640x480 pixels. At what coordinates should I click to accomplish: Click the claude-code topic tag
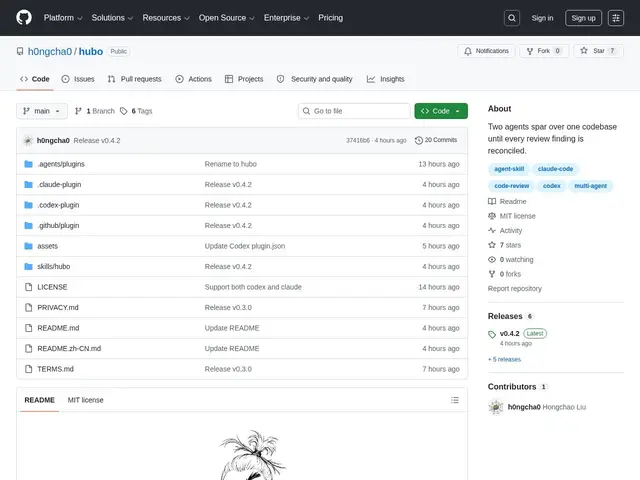pyautogui.click(x=556, y=169)
